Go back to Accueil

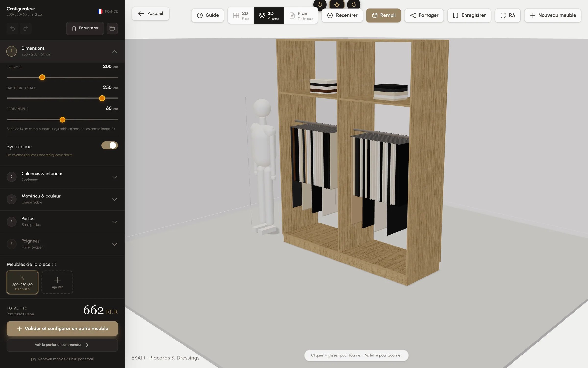tap(150, 14)
